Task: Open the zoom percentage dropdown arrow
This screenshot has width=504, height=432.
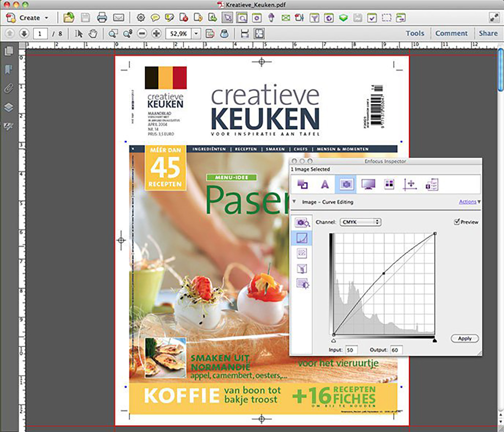Action: [x=196, y=33]
